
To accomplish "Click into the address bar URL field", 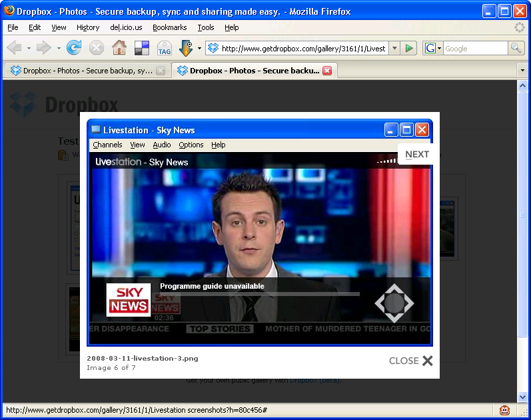I will (303, 49).
